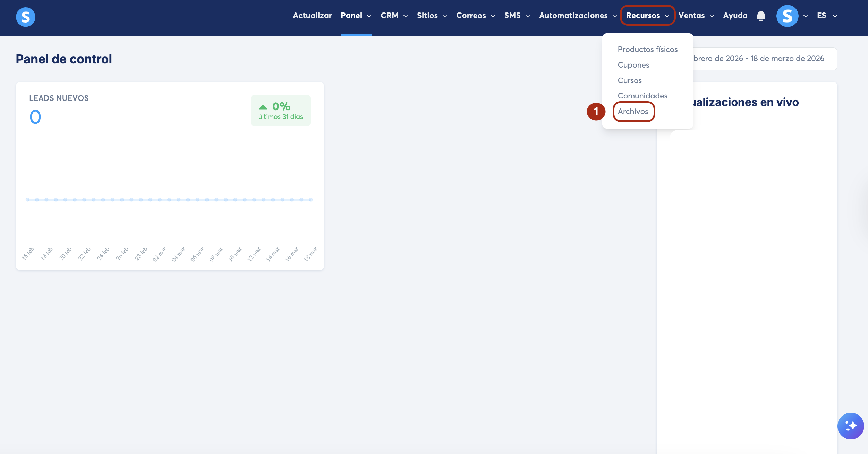The height and width of the screenshot is (454, 868).
Task: Open Cursos from the menu
Action: [x=629, y=80]
